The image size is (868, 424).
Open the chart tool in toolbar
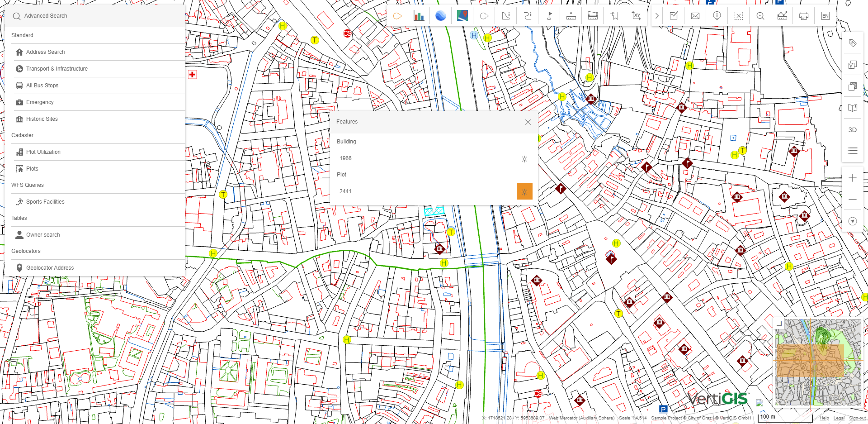(419, 16)
